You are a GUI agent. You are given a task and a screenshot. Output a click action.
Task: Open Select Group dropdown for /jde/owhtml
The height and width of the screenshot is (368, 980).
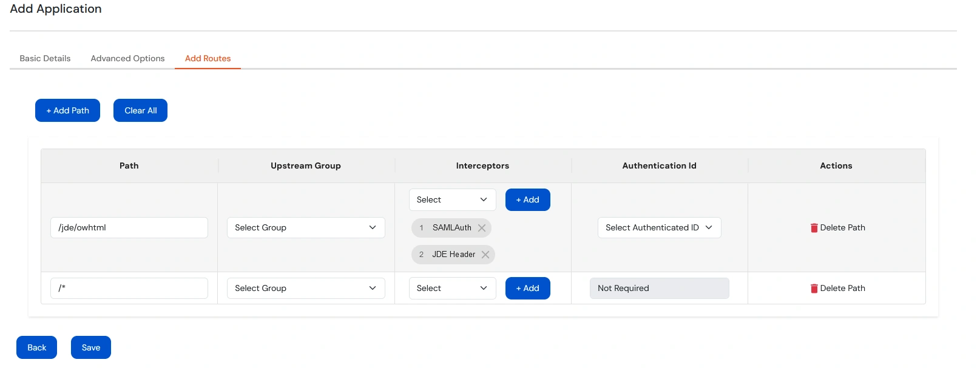306,228
